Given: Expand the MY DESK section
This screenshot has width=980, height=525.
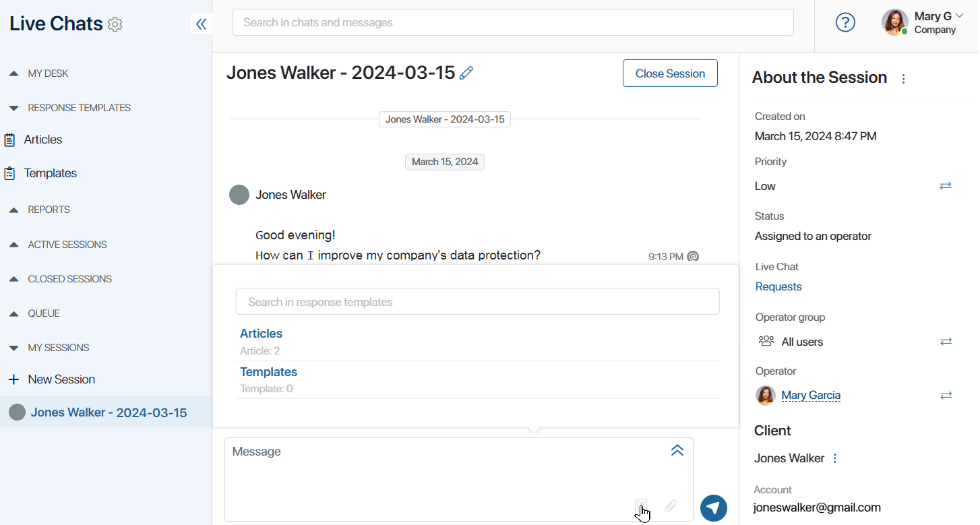Looking at the screenshot, I should click(39, 73).
